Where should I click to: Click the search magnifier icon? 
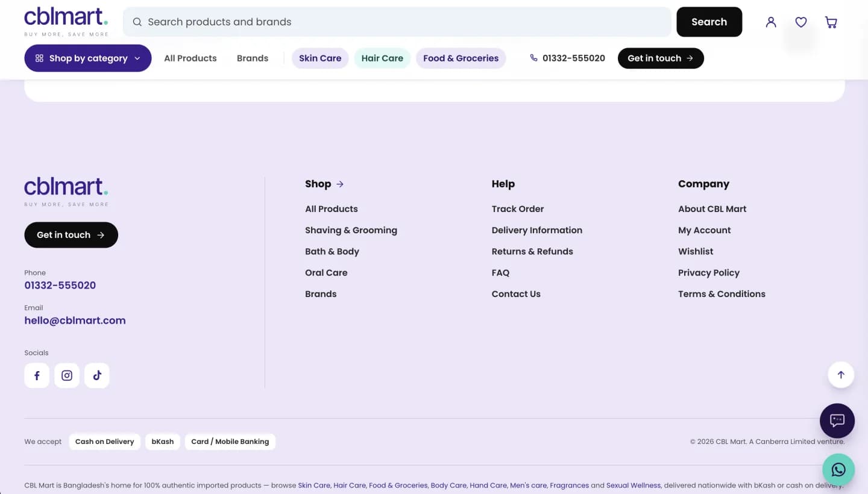click(x=137, y=22)
